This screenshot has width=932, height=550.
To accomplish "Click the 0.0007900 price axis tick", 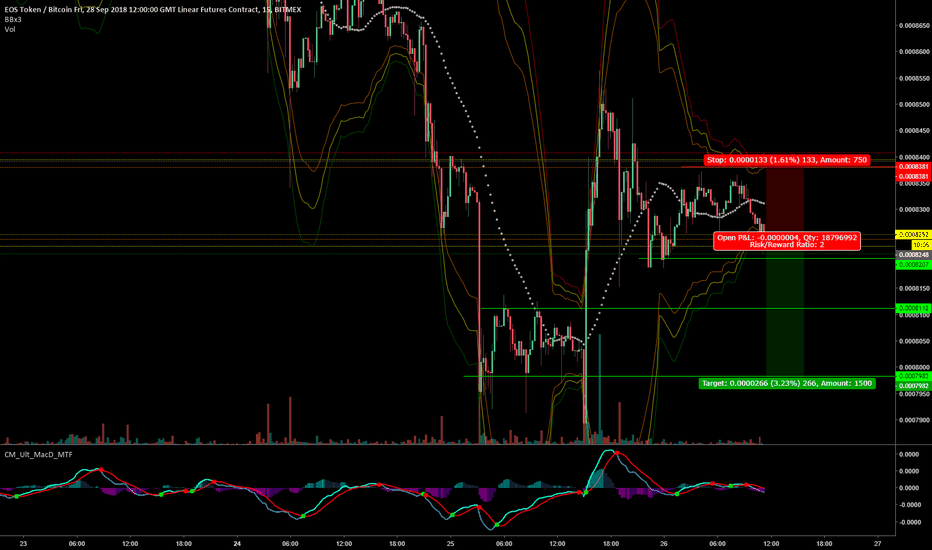I will pyautogui.click(x=914, y=420).
